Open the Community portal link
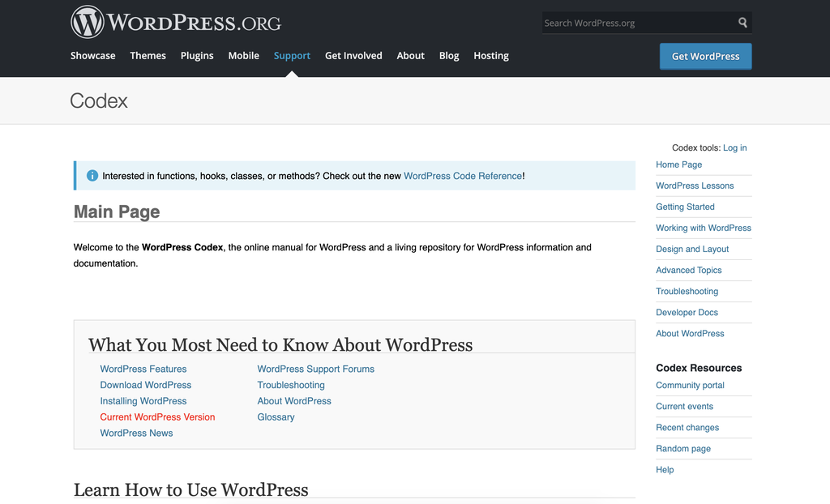 click(x=690, y=386)
